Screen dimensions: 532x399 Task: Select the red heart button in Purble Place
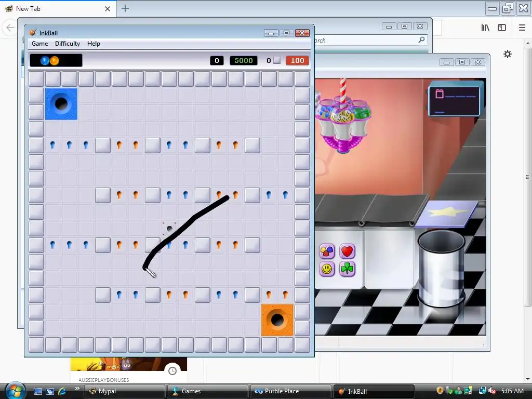(347, 251)
